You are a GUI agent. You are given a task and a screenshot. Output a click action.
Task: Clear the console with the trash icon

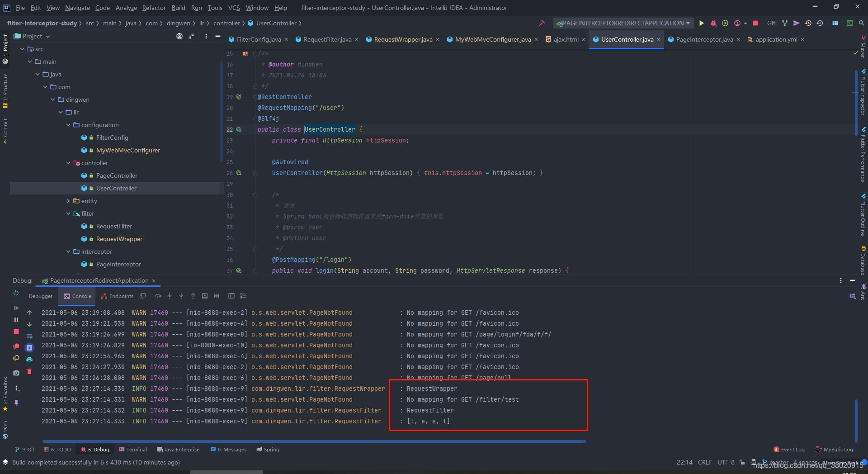[x=29, y=372]
